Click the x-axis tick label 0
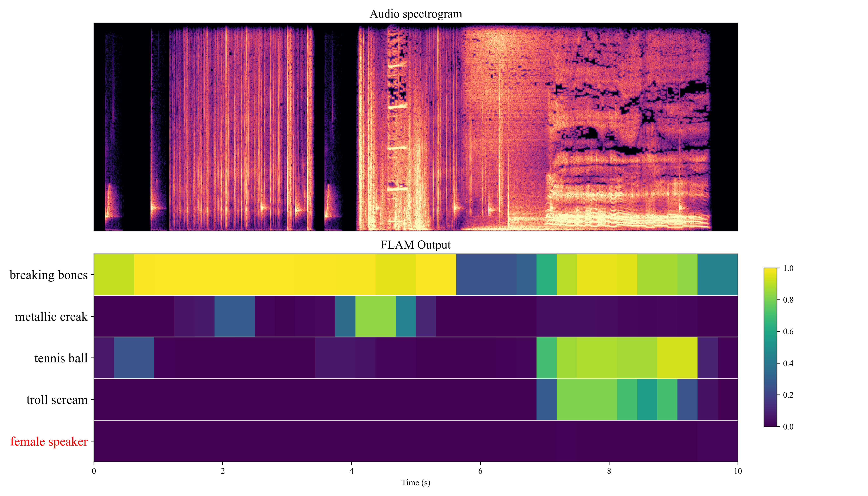 pos(94,471)
